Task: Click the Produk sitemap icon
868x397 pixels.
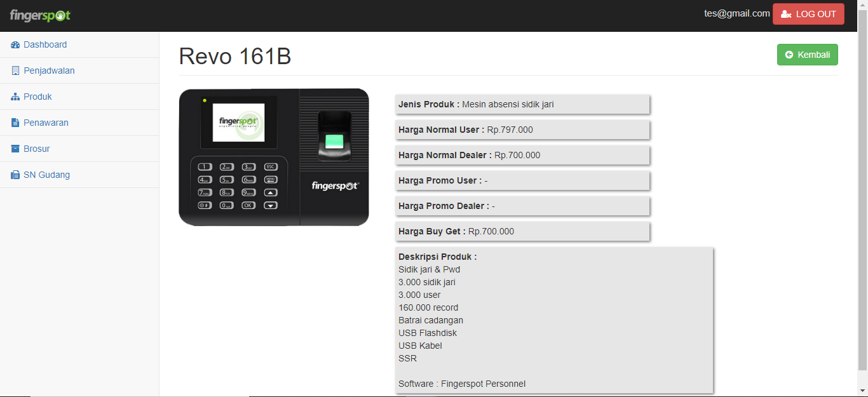Action: (16, 97)
